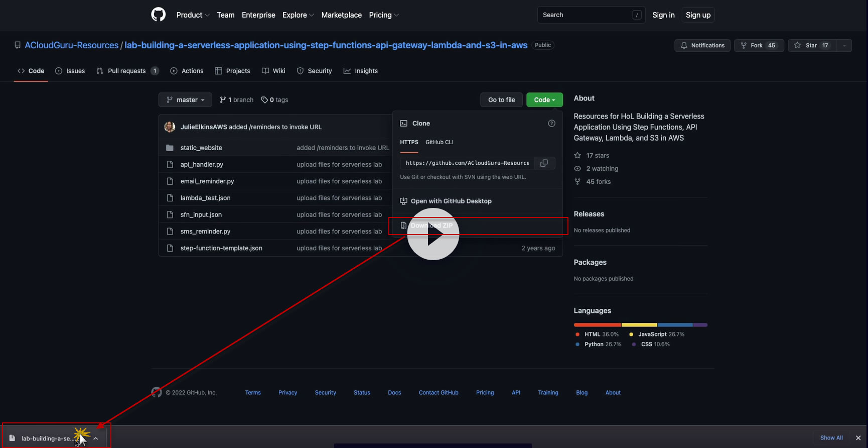Screen dimensions: 868x448
Task: Open the master branch selector
Action: click(185, 100)
